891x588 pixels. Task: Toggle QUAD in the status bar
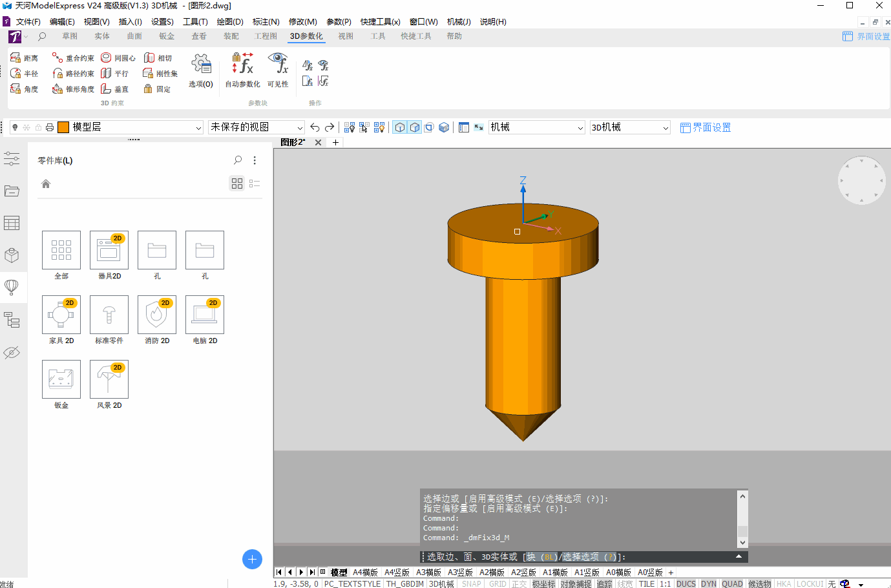[732, 583]
